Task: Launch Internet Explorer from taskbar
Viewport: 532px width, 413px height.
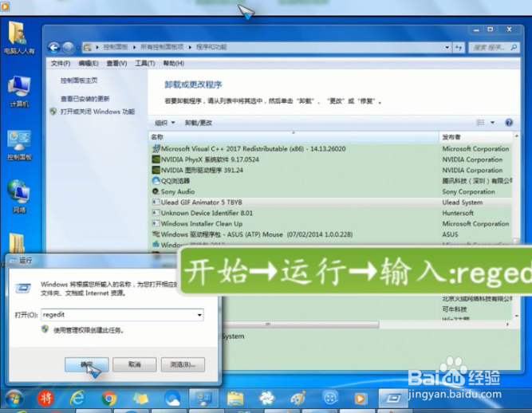Action: pyautogui.click(x=77, y=398)
